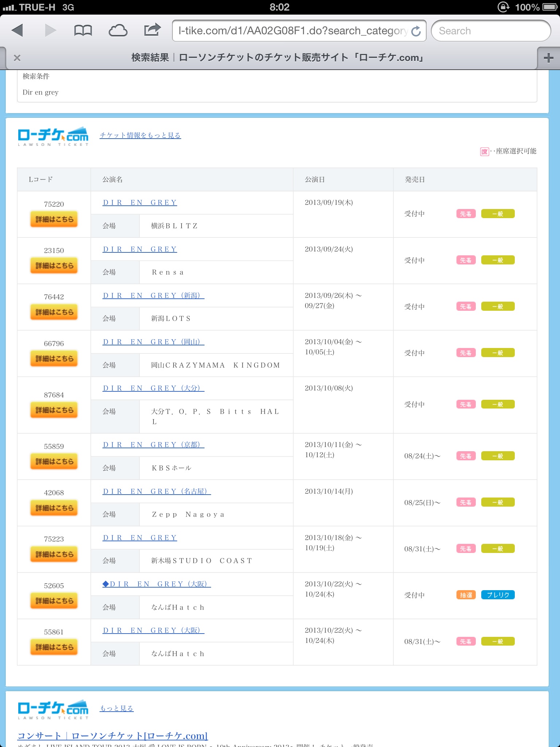Click 詳細はこちら button for L-code 75220

54,219
